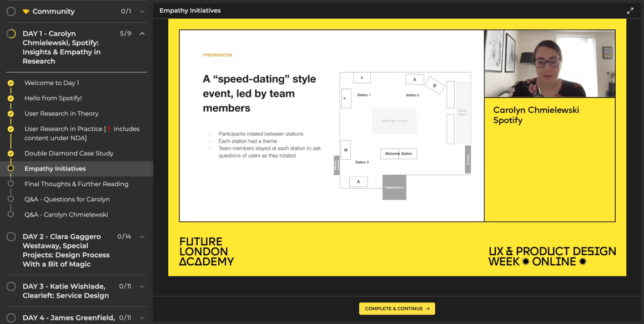This screenshot has width=644, height=324.
Task: Click the DAY 3 0/11 progress count
Action: 125,286
